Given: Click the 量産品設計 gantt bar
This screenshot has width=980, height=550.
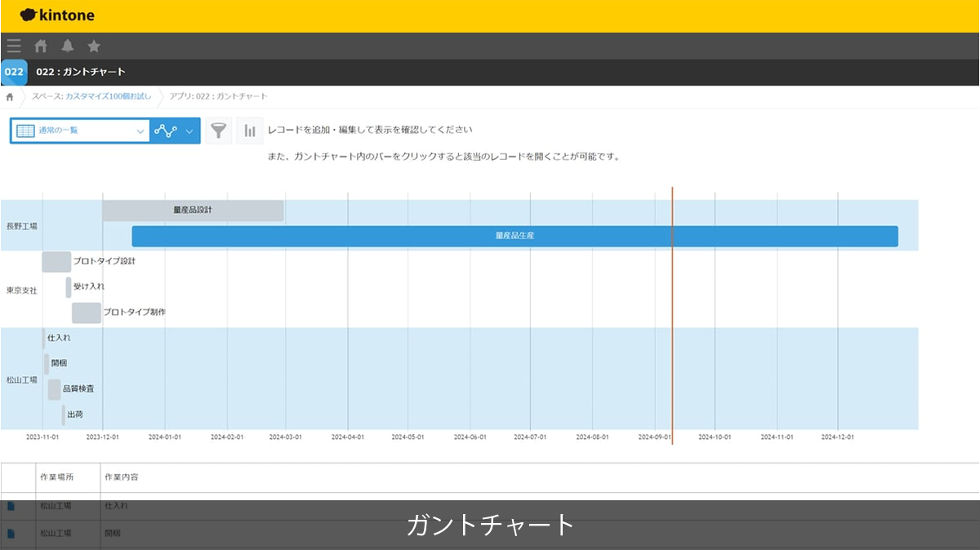Looking at the screenshot, I should pos(193,211).
